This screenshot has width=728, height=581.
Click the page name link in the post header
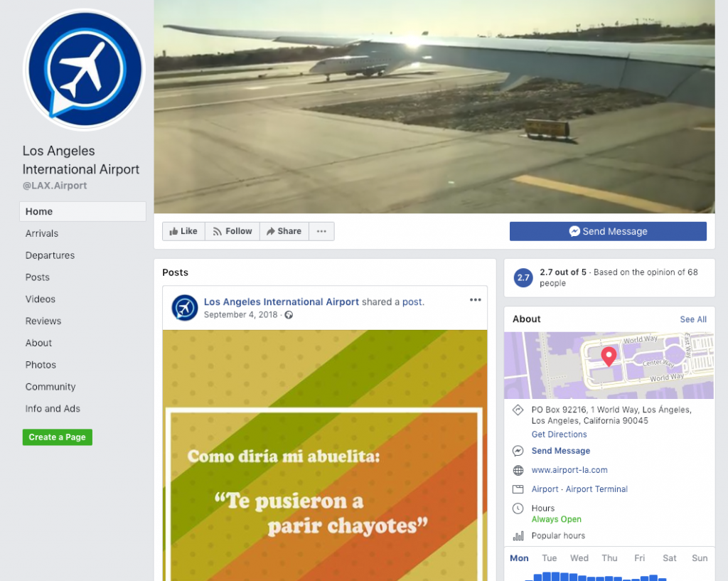click(282, 302)
